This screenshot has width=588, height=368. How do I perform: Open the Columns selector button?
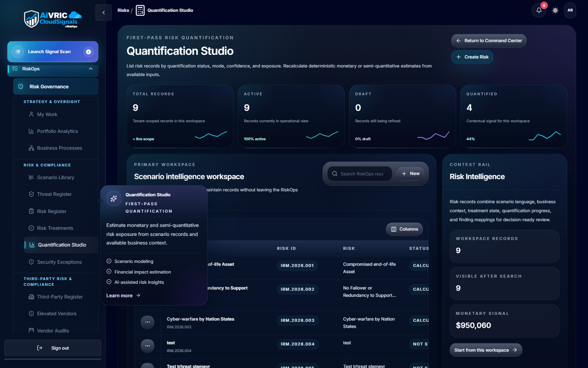click(404, 229)
